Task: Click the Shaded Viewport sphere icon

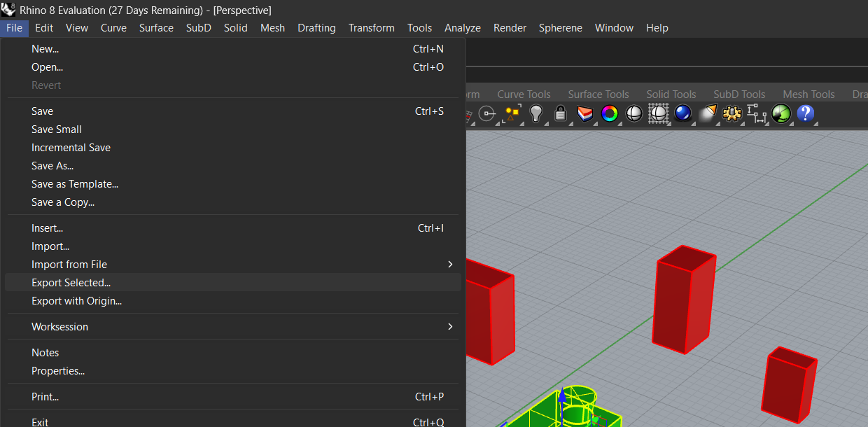Action: (x=633, y=113)
